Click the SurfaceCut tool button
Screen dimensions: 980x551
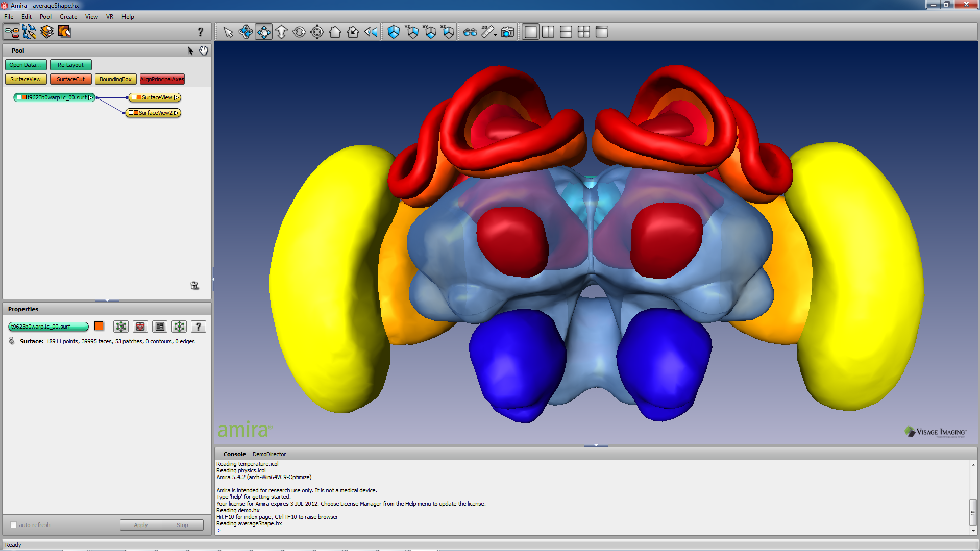coord(69,79)
